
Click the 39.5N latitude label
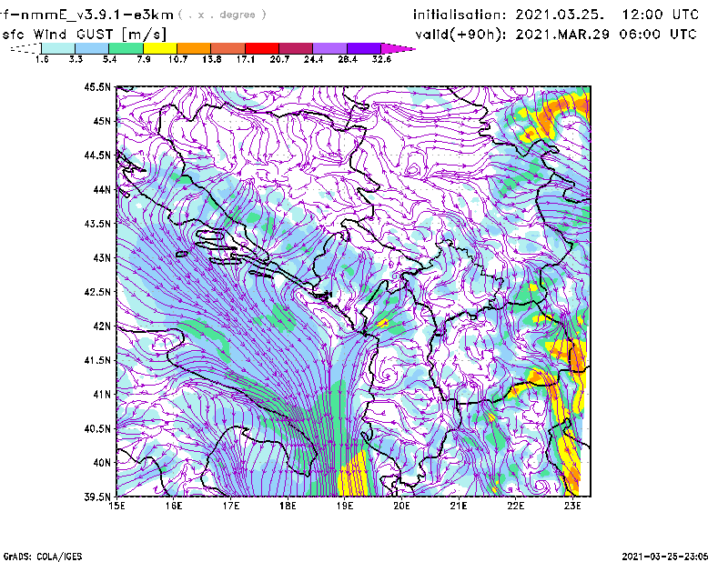pyautogui.click(x=97, y=497)
